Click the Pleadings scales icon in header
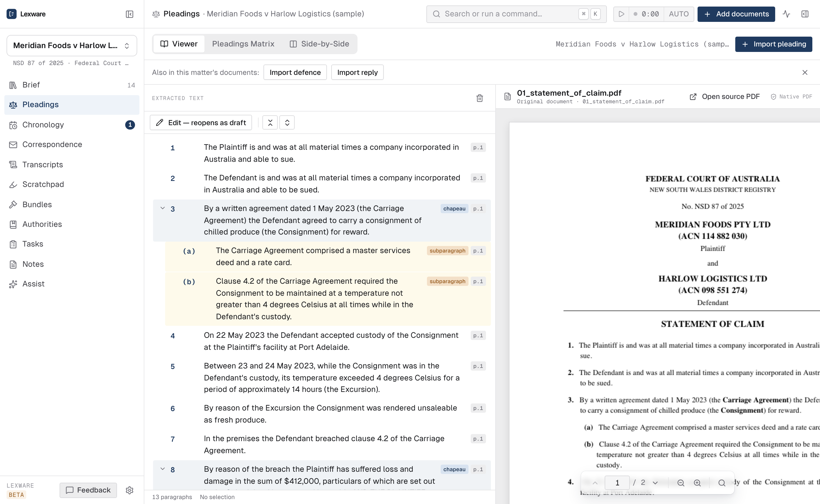The image size is (820, 504). pyautogui.click(x=156, y=14)
